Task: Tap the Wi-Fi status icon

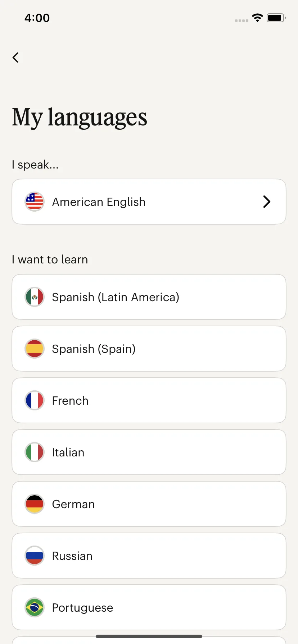Action: pos(257,18)
